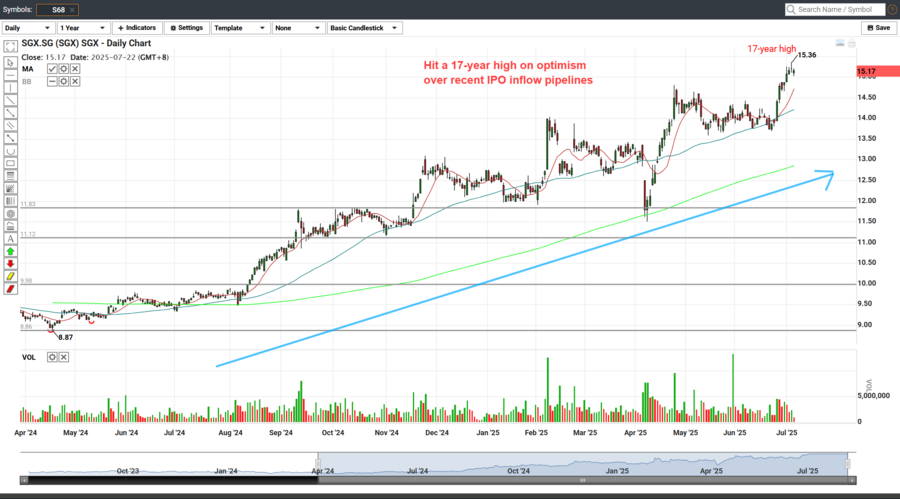Screen dimensions: 900x499
Task: Open the Basic Candlestick chart type dropdown
Action: [364, 28]
